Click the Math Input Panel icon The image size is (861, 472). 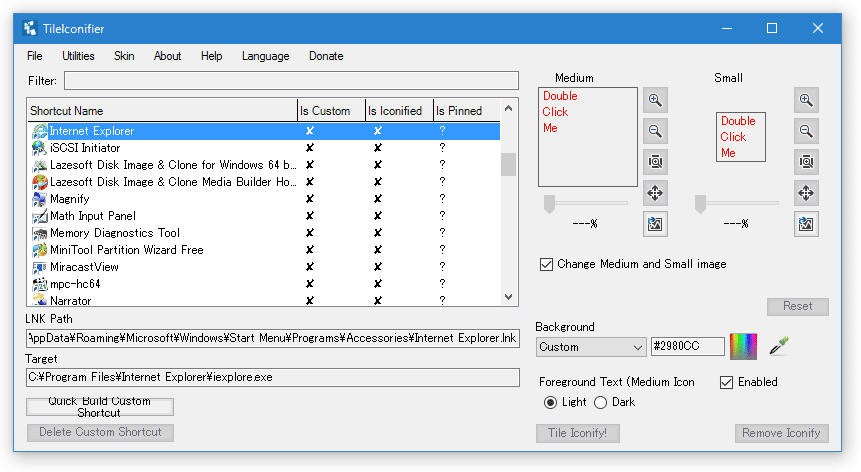pyautogui.click(x=40, y=216)
